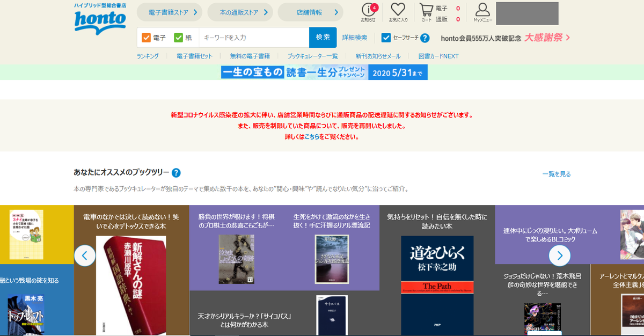Click the セーフサーチ help question mark
This screenshot has height=336, width=644.
coord(425,38)
